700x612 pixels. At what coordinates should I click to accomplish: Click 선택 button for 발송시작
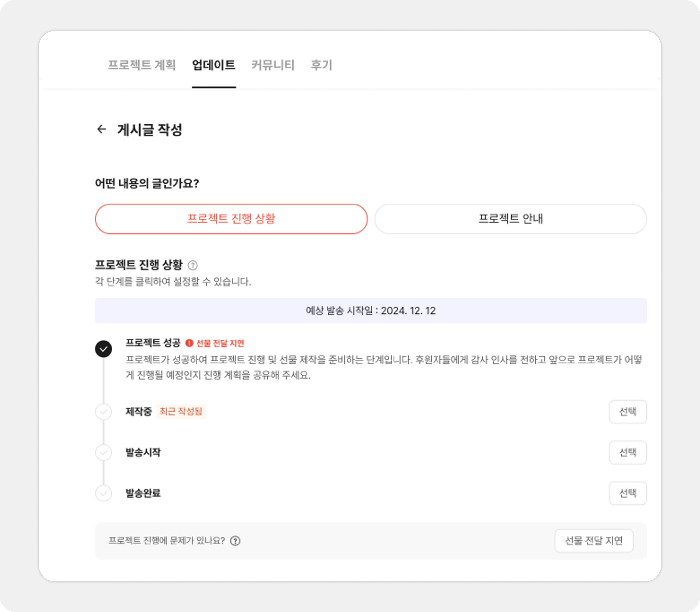(x=628, y=453)
